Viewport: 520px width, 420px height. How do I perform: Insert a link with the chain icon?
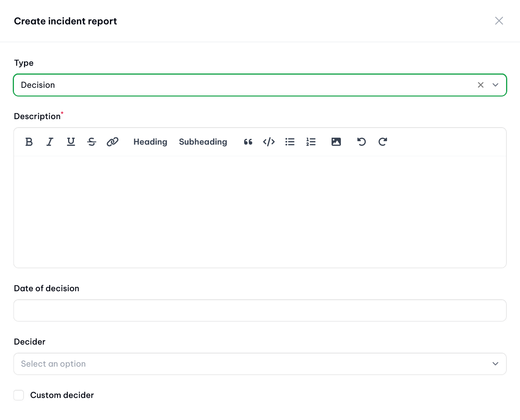[x=113, y=142]
